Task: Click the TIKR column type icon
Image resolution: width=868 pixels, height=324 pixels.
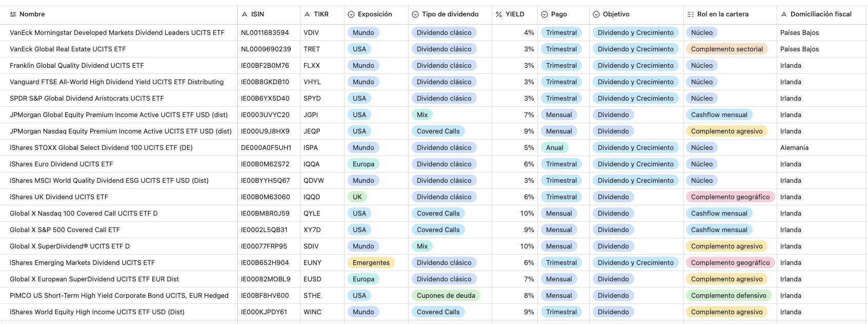Action: 307,14
